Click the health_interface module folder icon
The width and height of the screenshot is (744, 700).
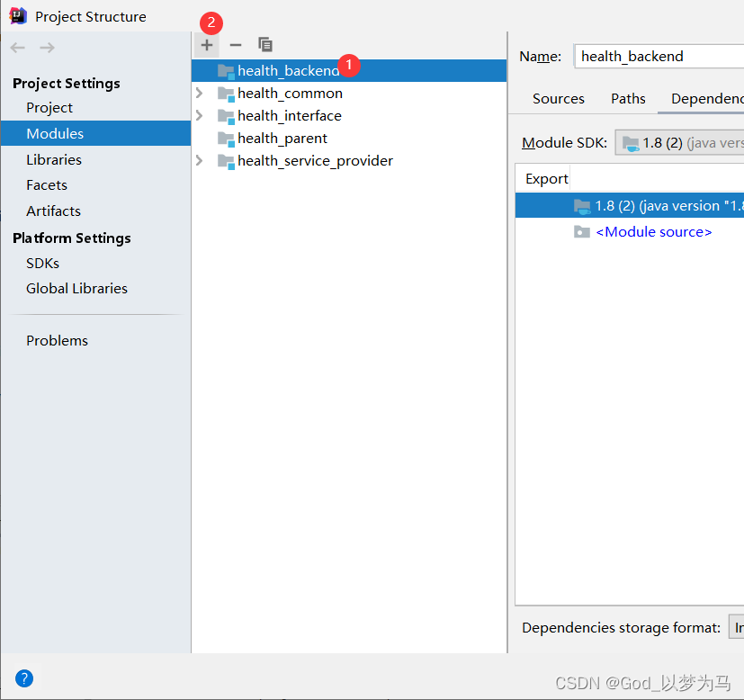(226, 116)
